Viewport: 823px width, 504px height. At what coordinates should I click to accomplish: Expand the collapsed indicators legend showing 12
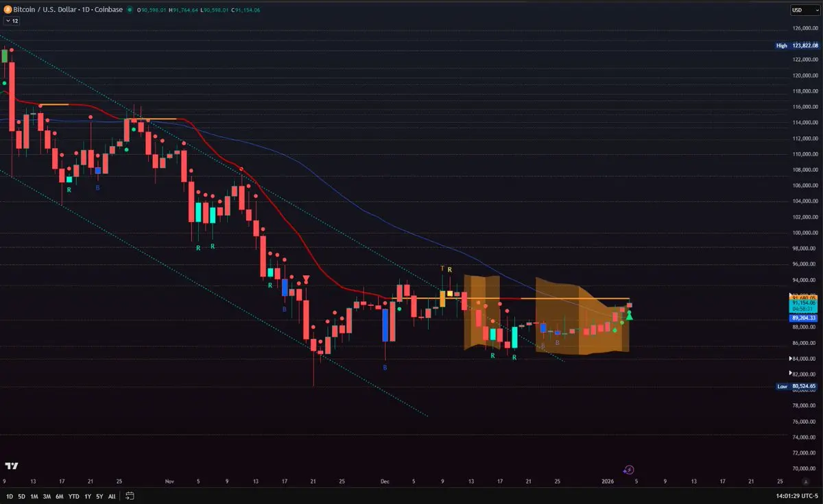click(12, 21)
